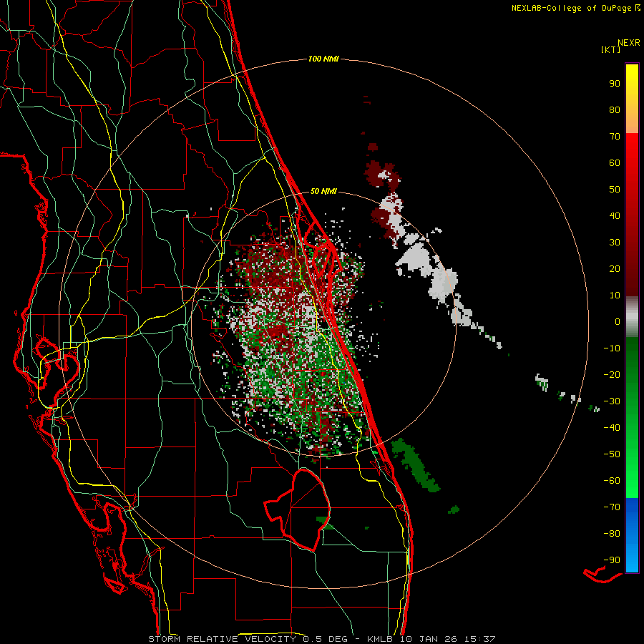Click the -30 scale value
Viewport: 644px width, 644px height.
click(612, 401)
